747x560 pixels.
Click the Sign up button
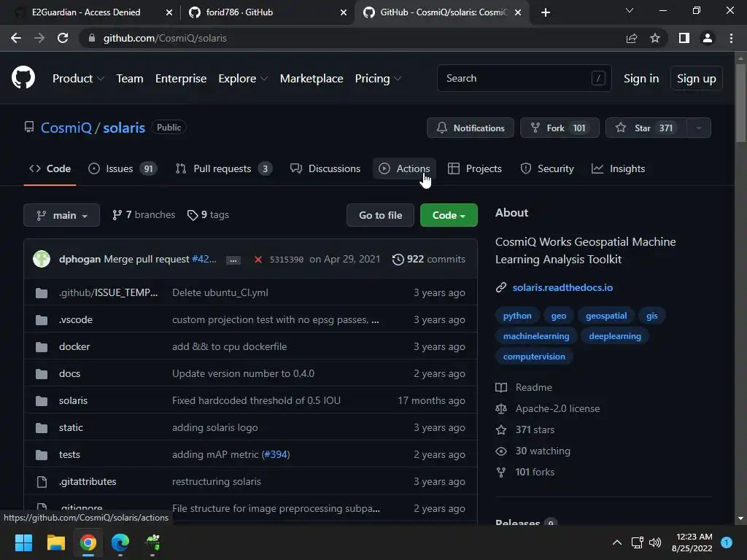(x=697, y=79)
